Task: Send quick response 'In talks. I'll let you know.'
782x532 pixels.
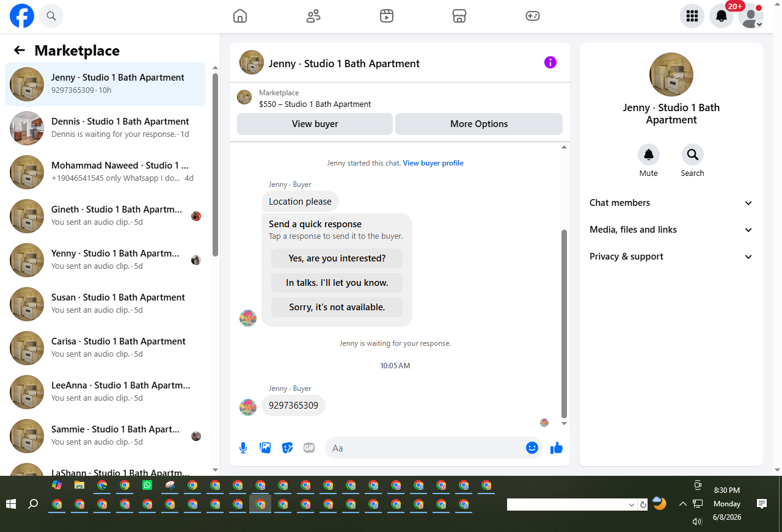Action: point(337,283)
